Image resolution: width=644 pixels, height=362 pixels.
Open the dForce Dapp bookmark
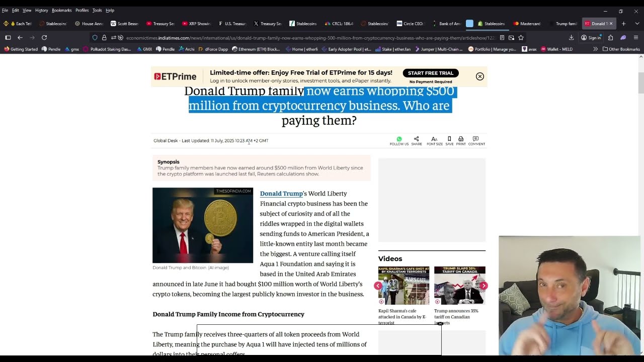click(x=213, y=49)
